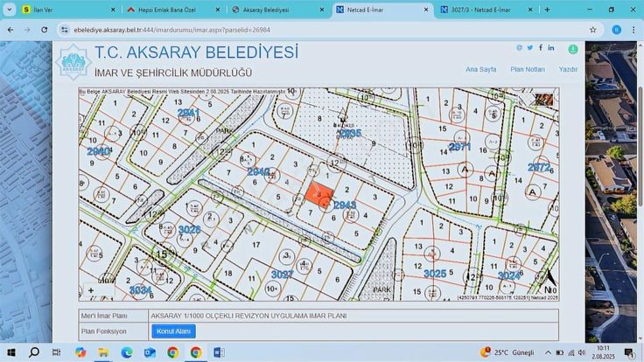Screen dimensions: 644x362
Task: Click the Aksaray Belediyesi logo emblem
Action: click(73, 61)
